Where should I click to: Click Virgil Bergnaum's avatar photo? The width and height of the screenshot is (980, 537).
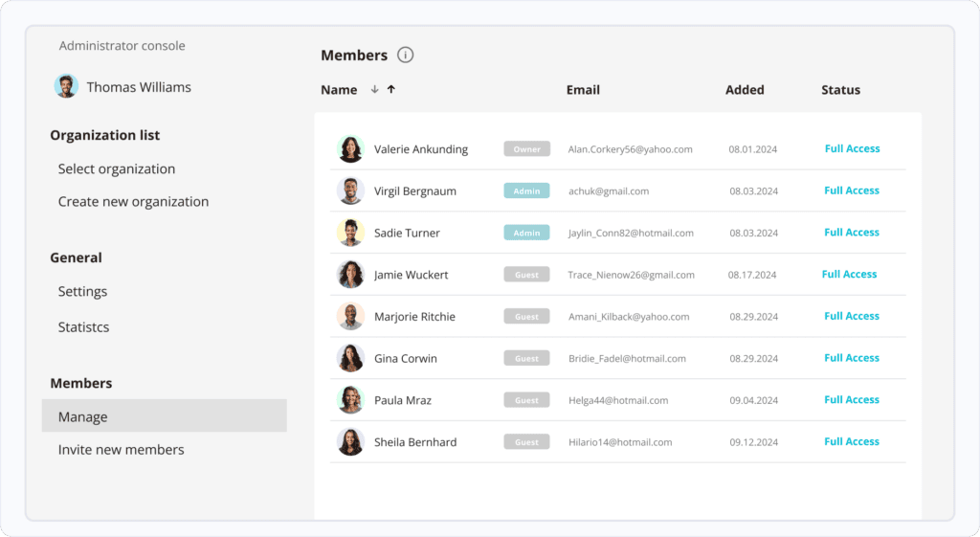click(350, 190)
